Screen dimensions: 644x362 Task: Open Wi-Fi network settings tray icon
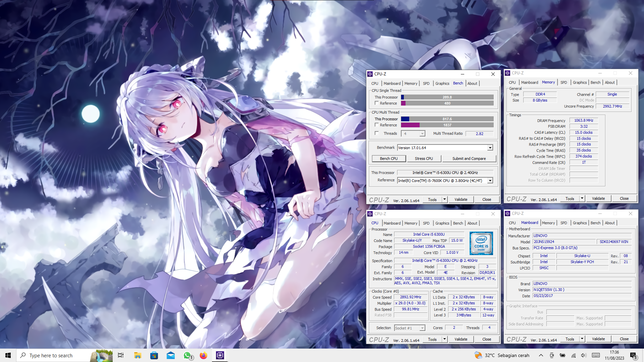pyautogui.click(x=574, y=355)
